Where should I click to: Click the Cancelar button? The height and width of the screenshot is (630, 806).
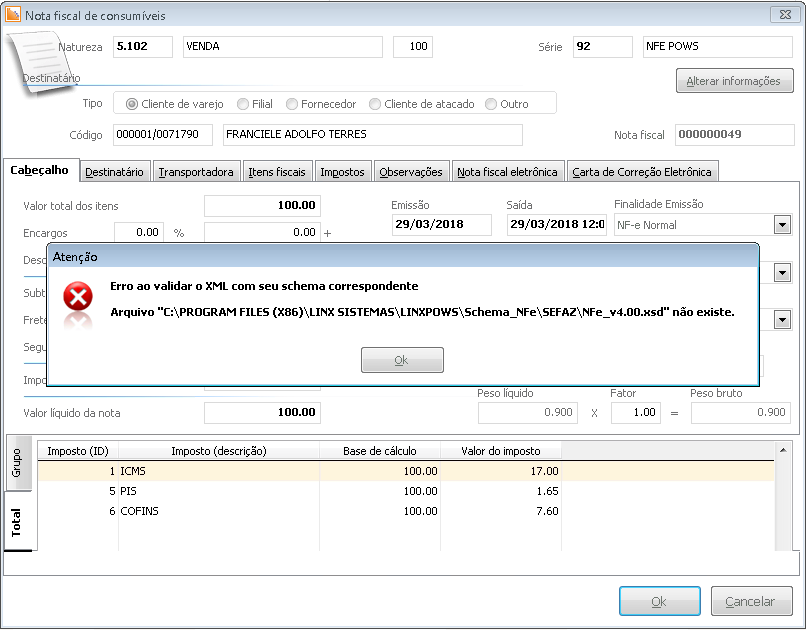click(751, 601)
